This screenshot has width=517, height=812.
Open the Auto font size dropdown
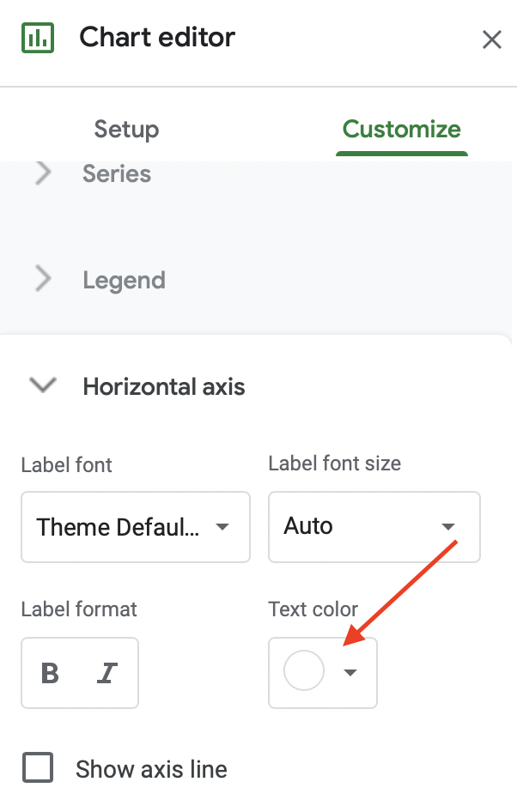(x=374, y=527)
